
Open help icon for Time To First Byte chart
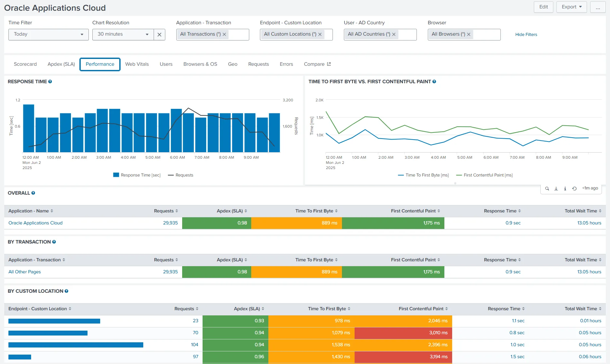pyautogui.click(x=434, y=82)
